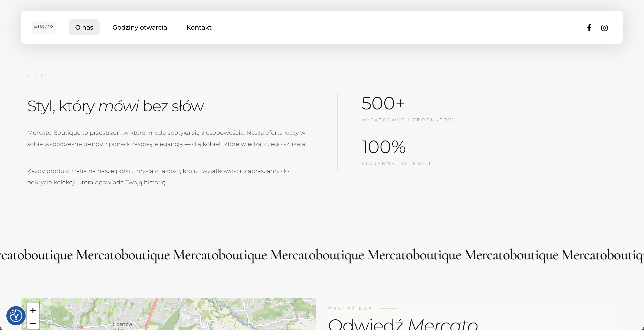The height and width of the screenshot is (330, 644).
Task: Open the Kontakt menu link
Action: pyautogui.click(x=199, y=27)
